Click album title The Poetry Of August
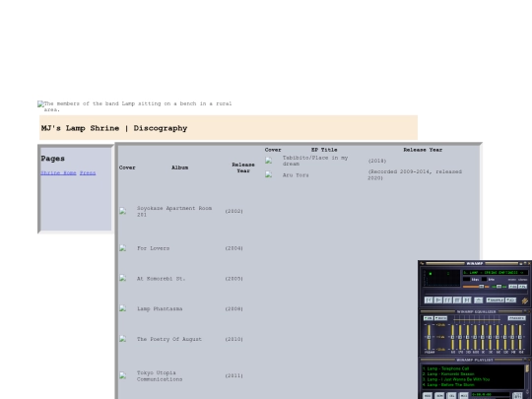 coord(169,339)
